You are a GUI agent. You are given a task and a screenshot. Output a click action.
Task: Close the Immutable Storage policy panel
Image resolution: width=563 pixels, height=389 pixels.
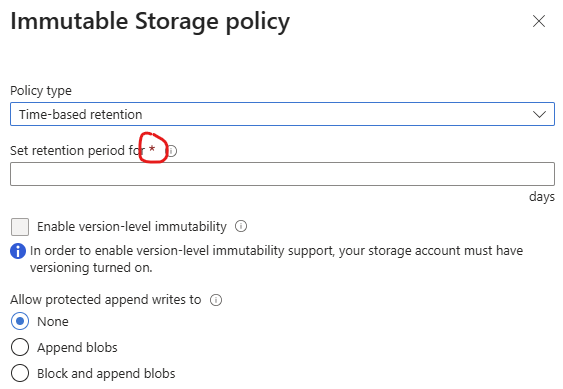(539, 21)
